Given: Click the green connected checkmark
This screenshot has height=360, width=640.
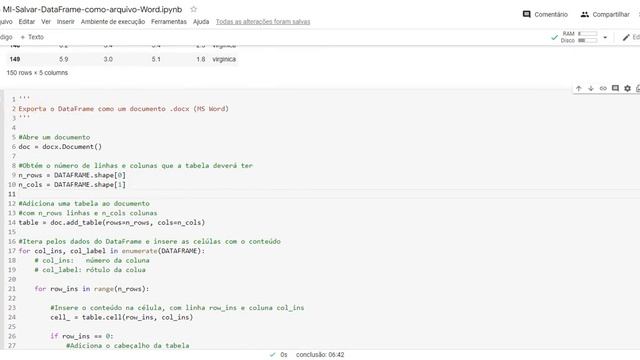Looking at the screenshot, I should coord(554,38).
